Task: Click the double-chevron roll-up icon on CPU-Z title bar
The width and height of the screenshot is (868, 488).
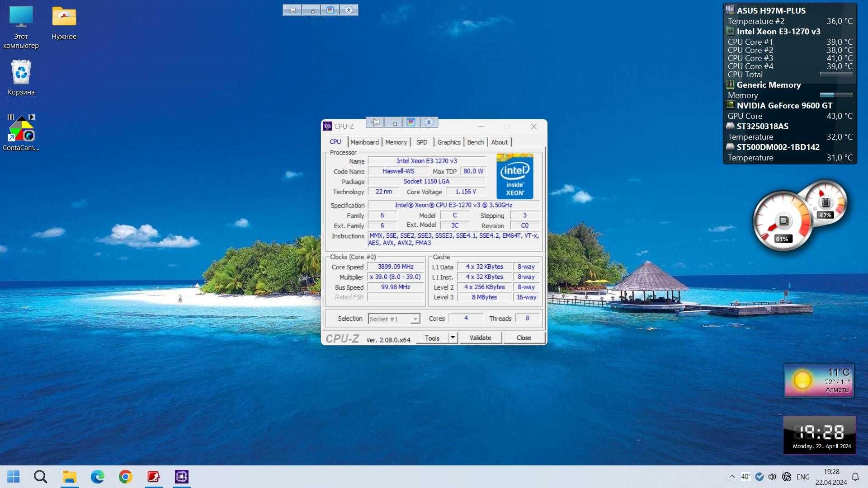Action: [429, 122]
